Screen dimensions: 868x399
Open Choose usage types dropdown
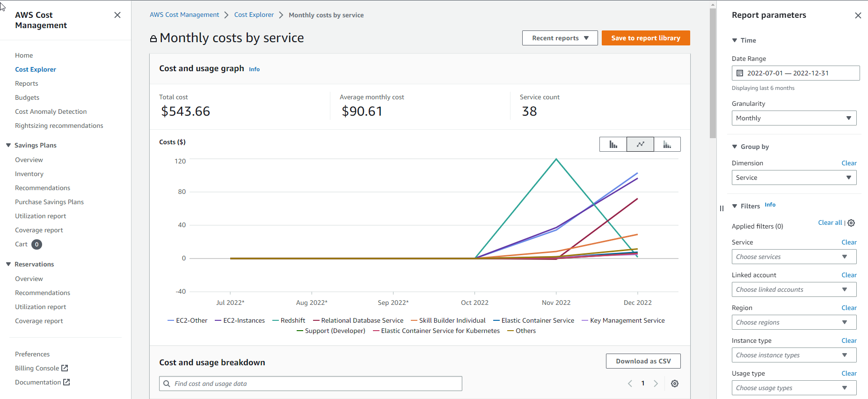[794, 388]
